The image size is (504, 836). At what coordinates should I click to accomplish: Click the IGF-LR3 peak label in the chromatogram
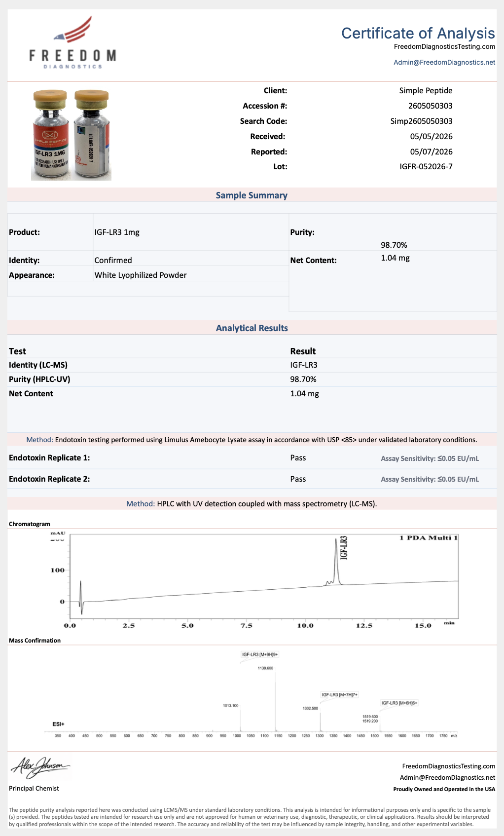(x=344, y=547)
